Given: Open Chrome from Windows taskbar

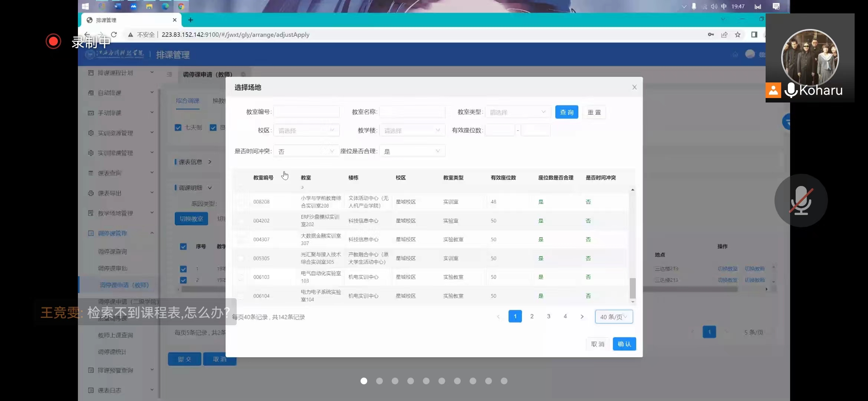Looking at the screenshot, I should (181, 6).
